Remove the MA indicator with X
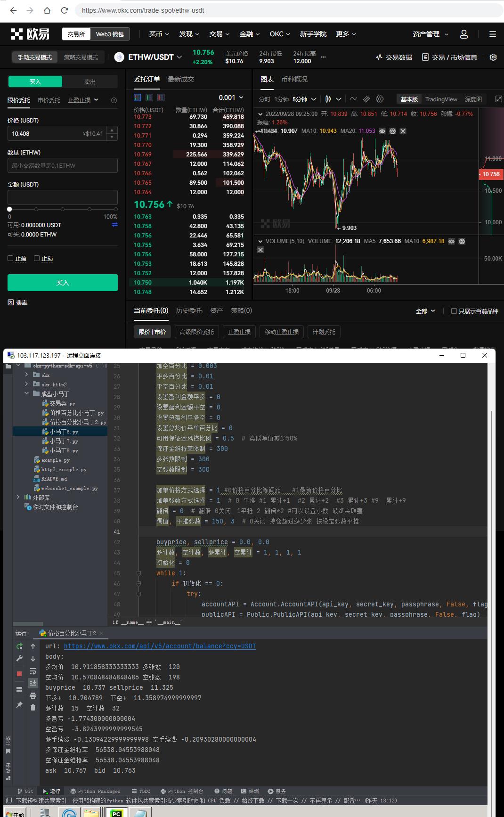504x817 pixels. (x=403, y=131)
